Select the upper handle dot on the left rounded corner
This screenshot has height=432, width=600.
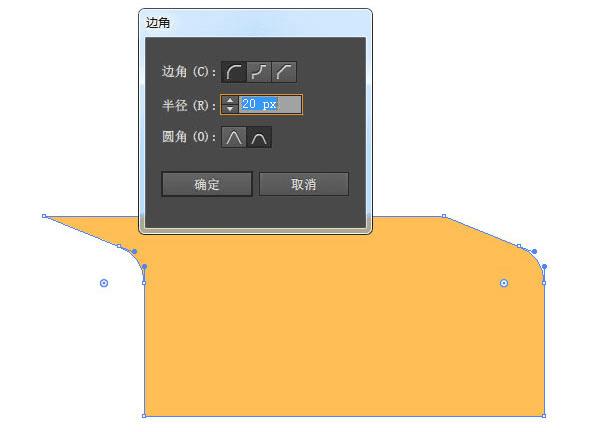pos(134,251)
